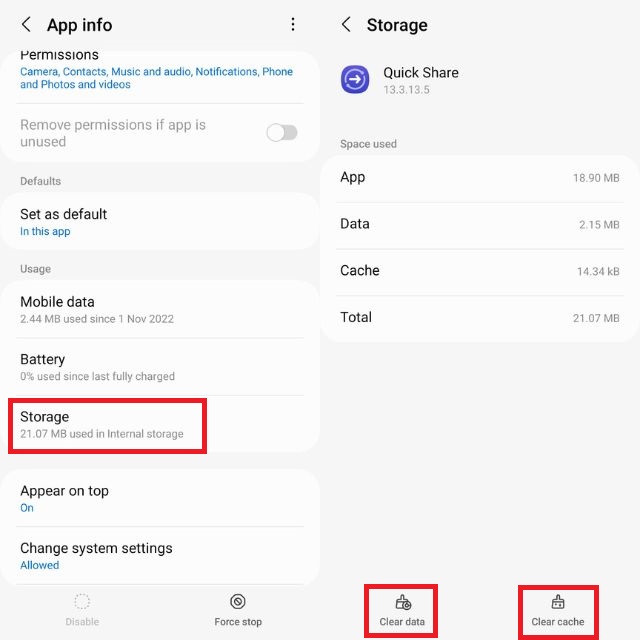This screenshot has height=640, width=640.
Task: Tap the Cache size row
Action: pyautogui.click(x=479, y=271)
